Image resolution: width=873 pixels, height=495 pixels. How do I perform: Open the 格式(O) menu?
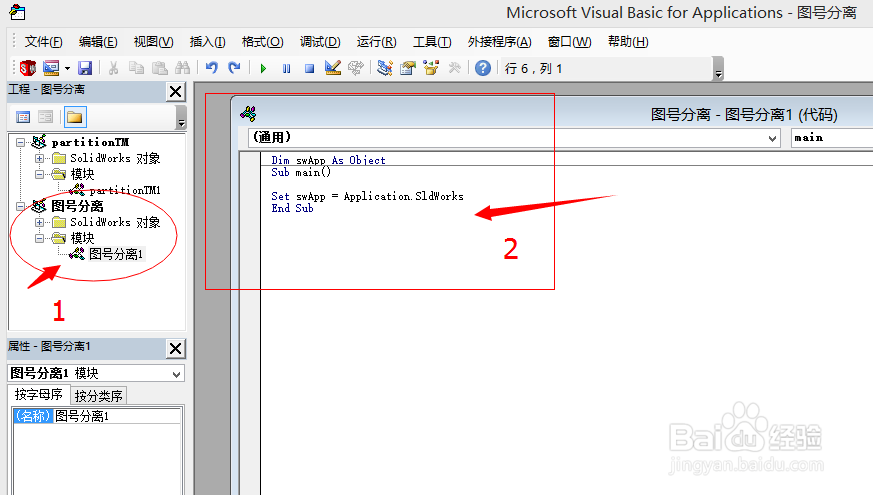pos(263,42)
